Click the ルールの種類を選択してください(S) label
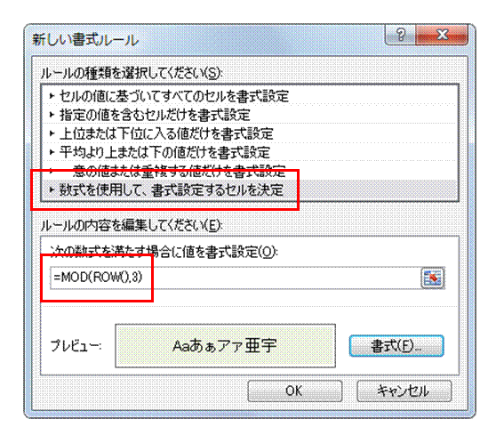504x443 pixels. [x=132, y=74]
